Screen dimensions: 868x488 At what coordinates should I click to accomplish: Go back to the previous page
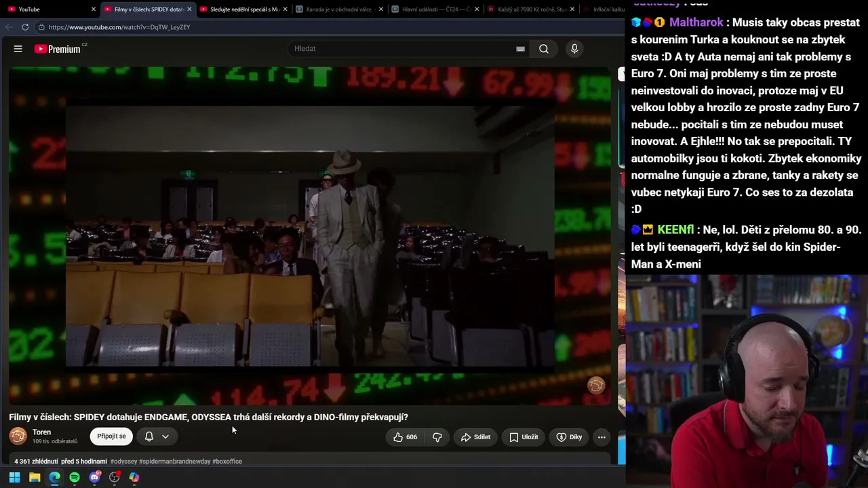[x=9, y=27]
